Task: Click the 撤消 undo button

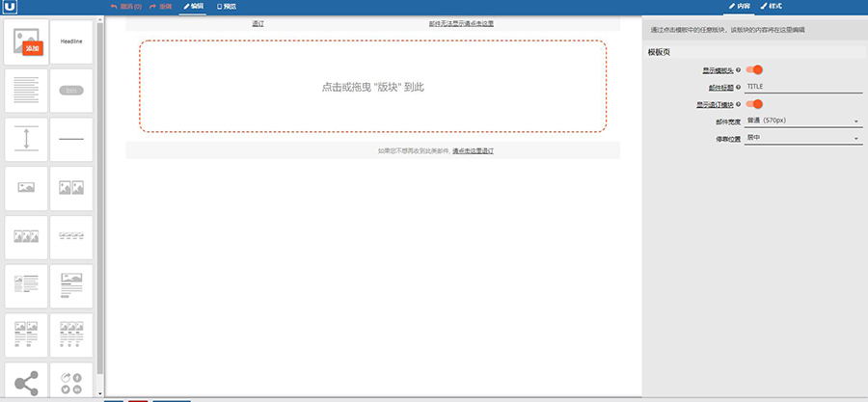Action: pos(126,6)
